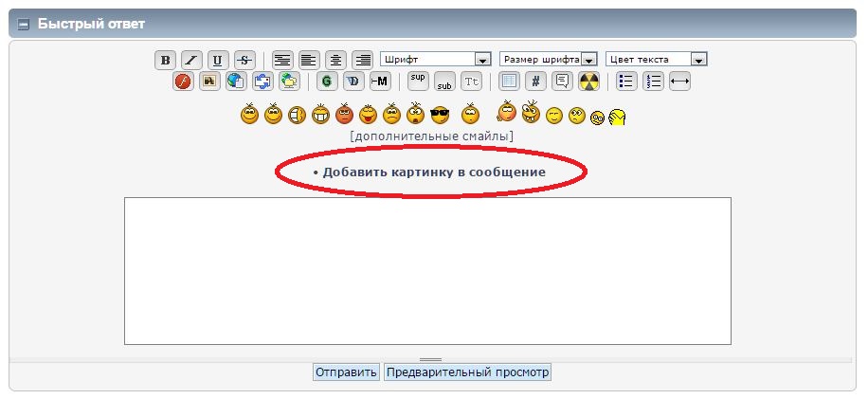The image size is (868, 399).
Task: Insert a table with grid icon
Action: coord(509,82)
